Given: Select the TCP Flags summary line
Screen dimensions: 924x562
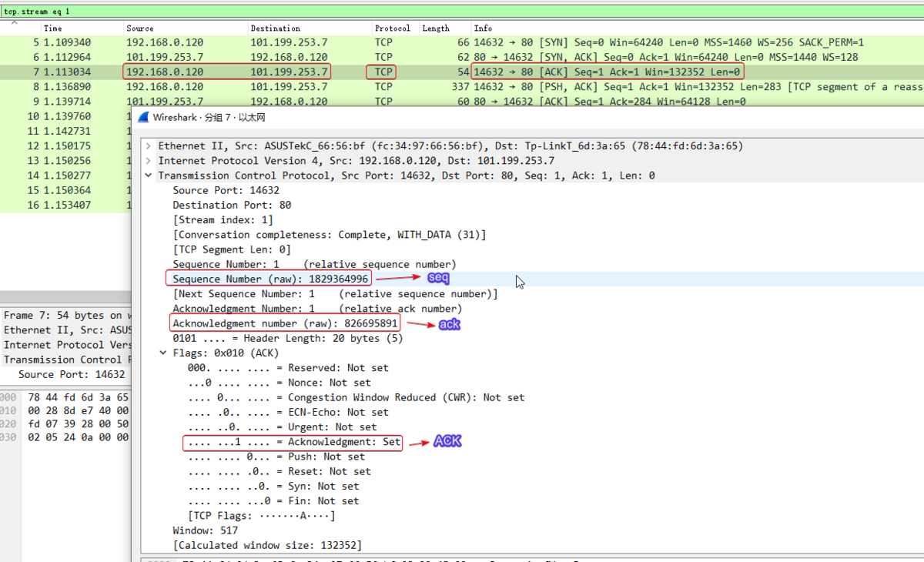Looking at the screenshot, I should (261, 516).
